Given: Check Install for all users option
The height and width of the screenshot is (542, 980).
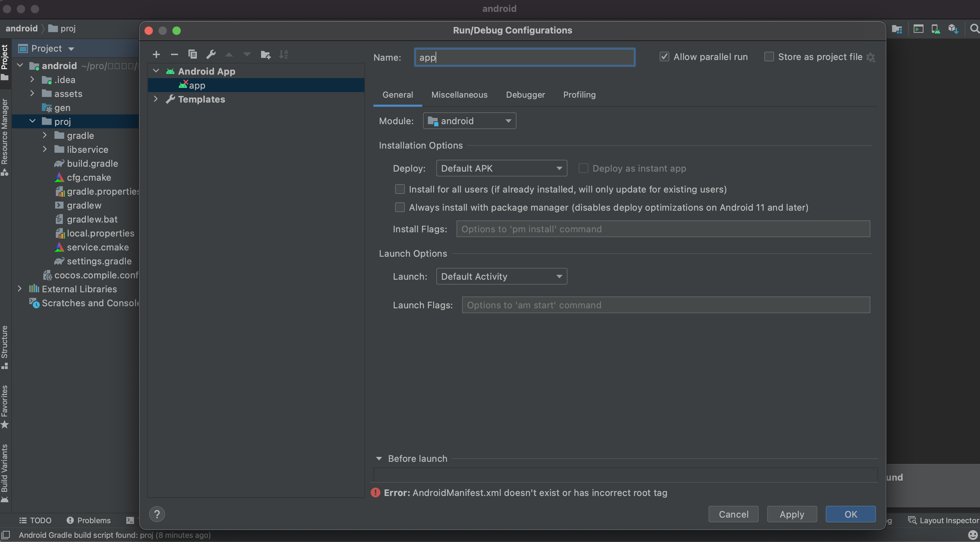Looking at the screenshot, I should point(400,189).
